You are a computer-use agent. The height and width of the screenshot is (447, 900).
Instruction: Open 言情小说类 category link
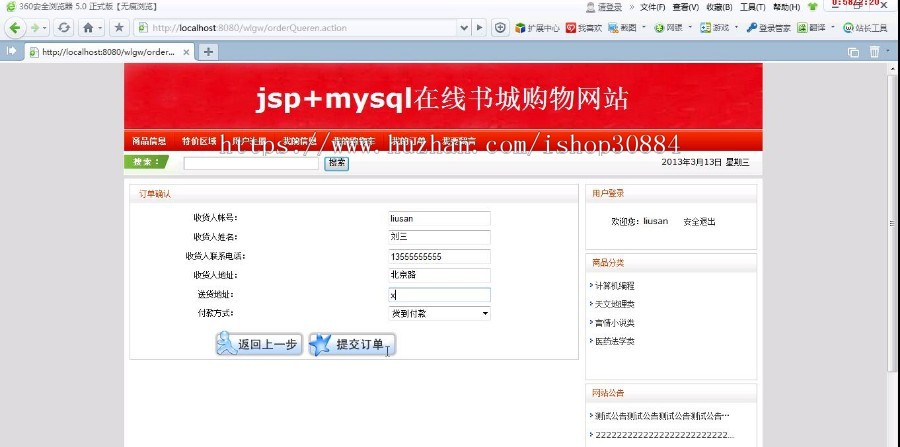click(614, 322)
